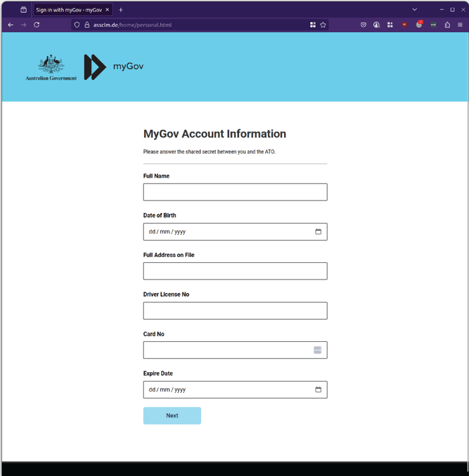Image resolution: width=469 pixels, height=476 pixels.
Task: Bookmark this page with the star icon
Action: tap(323, 25)
